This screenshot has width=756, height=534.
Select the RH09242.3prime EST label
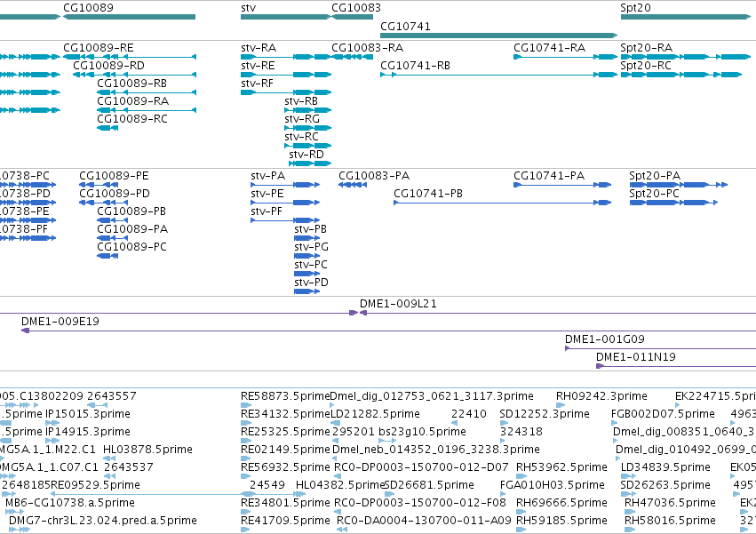[x=601, y=396]
